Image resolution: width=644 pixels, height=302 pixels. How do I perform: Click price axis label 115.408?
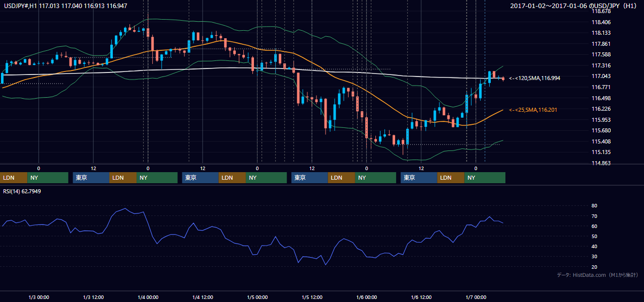click(x=601, y=141)
